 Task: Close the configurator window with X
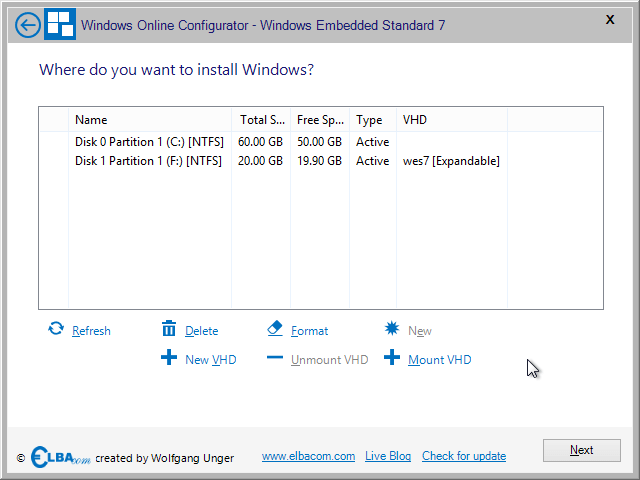pos(610,20)
